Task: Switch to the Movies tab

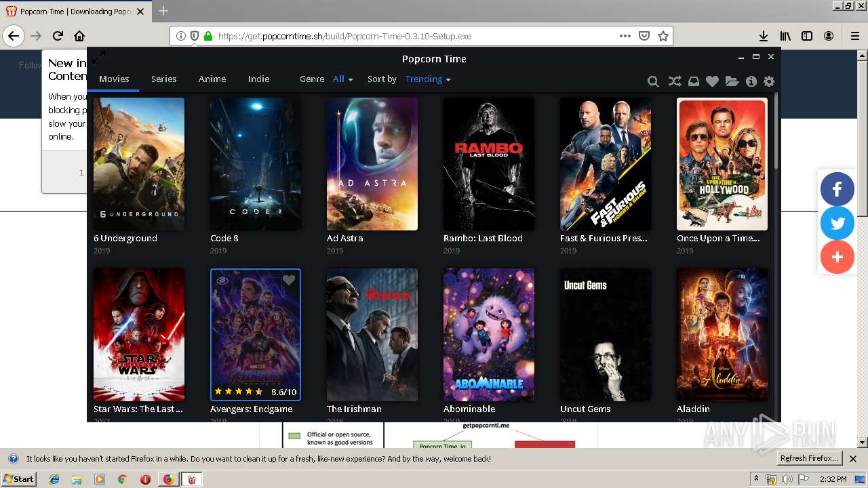Action: tap(114, 79)
